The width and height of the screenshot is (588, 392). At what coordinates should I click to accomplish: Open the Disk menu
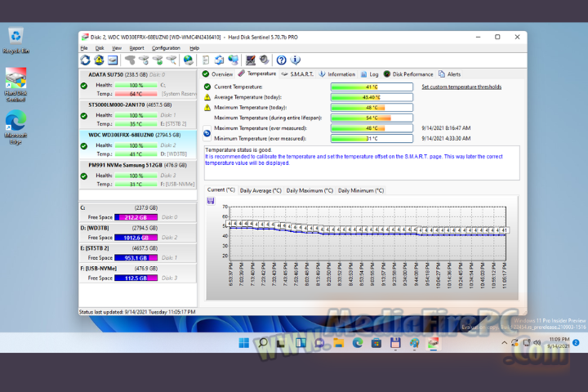100,48
